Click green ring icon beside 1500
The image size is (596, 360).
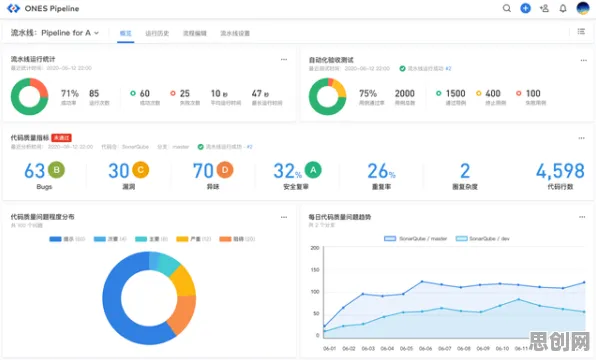(439, 93)
